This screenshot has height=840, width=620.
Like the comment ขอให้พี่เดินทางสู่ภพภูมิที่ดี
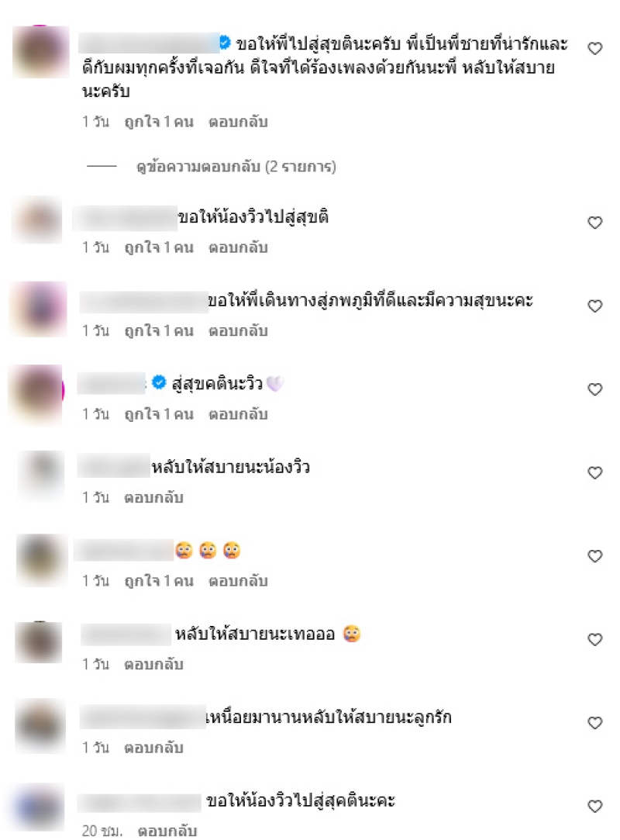595,306
